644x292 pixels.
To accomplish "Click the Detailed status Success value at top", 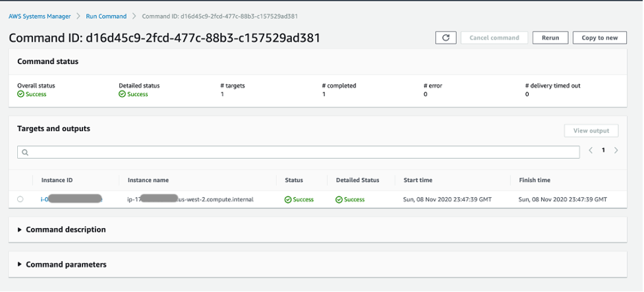I will (134, 94).
